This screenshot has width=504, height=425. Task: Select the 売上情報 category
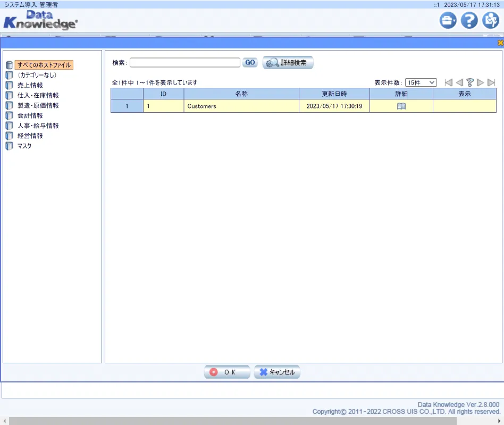[x=30, y=85]
